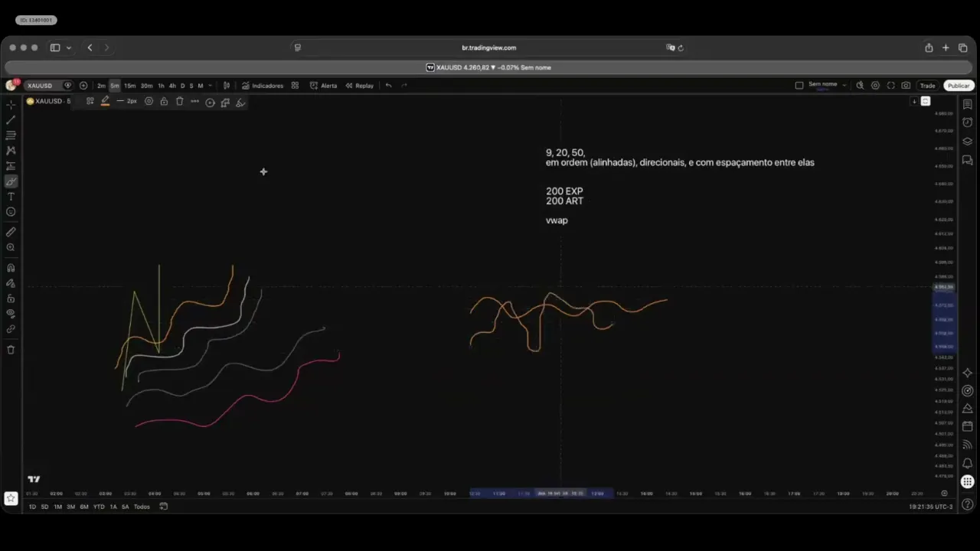The image size is (980, 551).
Task: Open the chart patterns tool
Action: [x=11, y=151]
